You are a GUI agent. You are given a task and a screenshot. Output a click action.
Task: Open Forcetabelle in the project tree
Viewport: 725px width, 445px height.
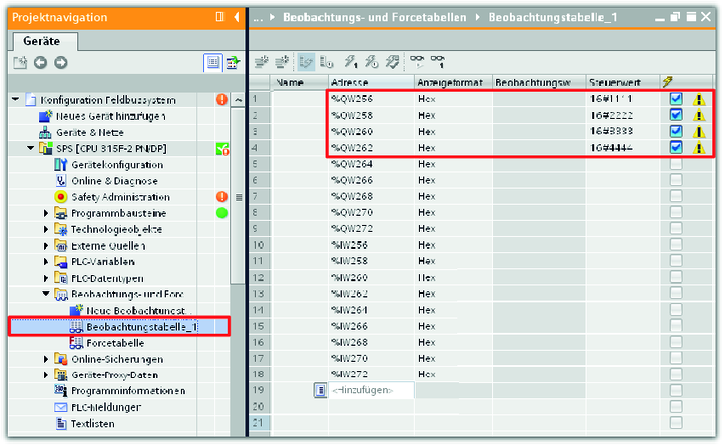[x=115, y=342]
